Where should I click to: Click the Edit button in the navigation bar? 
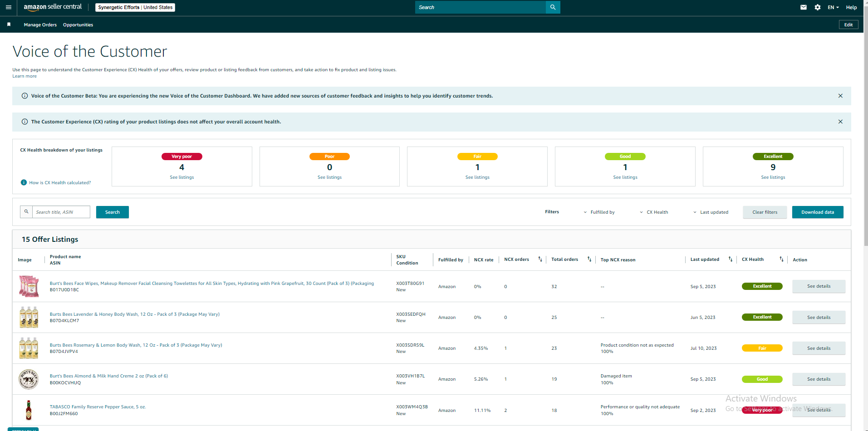(848, 24)
